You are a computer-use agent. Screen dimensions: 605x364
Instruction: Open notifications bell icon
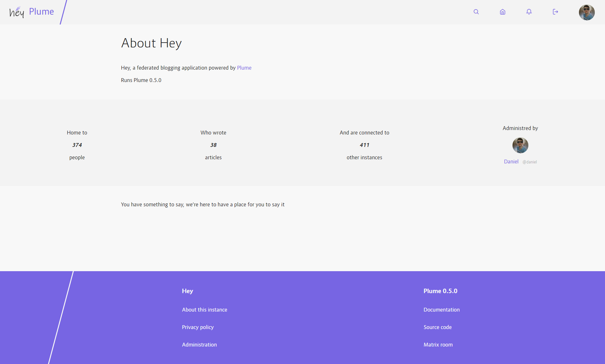529,12
